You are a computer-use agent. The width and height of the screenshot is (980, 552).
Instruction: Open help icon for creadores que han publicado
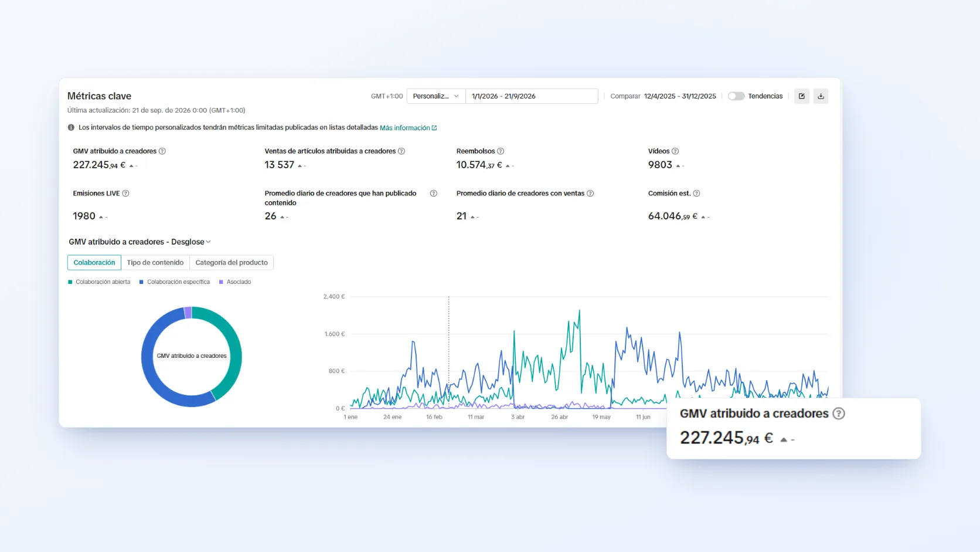(x=434, y=194)
